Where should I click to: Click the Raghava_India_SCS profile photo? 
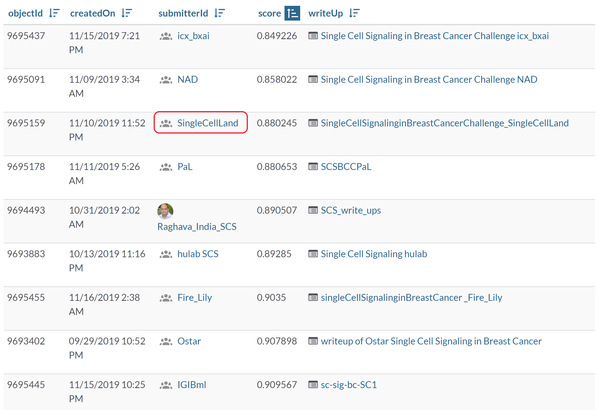(x=165, y=211)
